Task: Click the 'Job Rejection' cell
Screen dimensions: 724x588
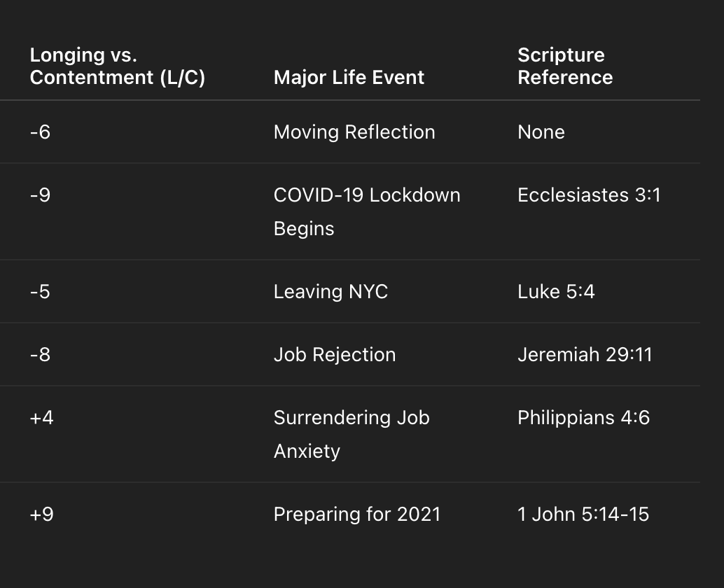Action: pyautogui.click(x=335, y=354)
